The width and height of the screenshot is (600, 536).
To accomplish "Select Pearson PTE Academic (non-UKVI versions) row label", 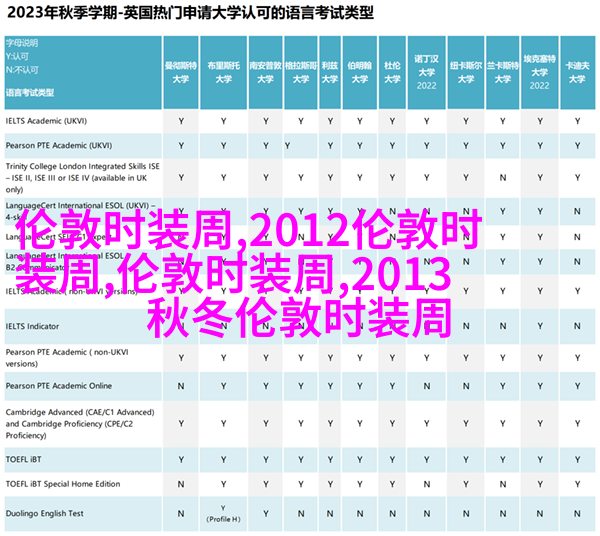I will (67, 358).
